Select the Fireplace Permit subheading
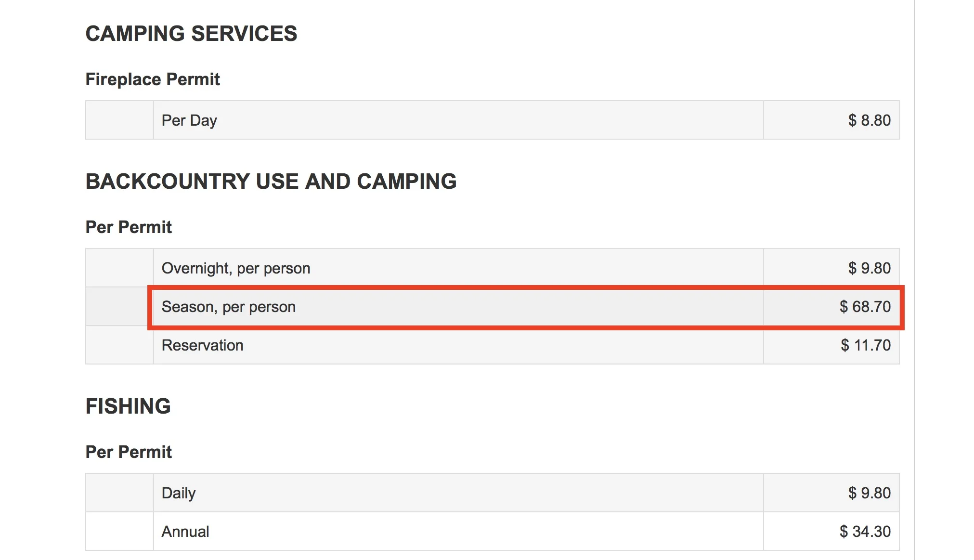Image resolution: width=974 pixels, height=560 pixels. pyautogui.click(x=153, y=79)
